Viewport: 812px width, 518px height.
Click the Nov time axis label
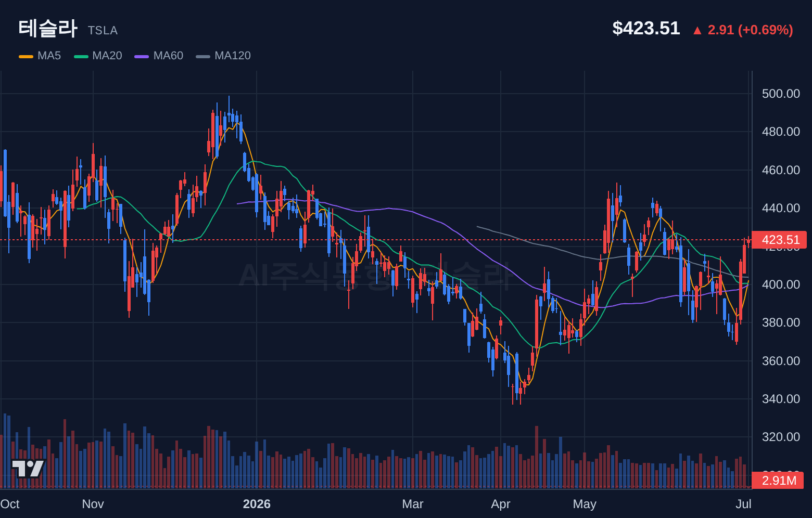tap(93, 504)
